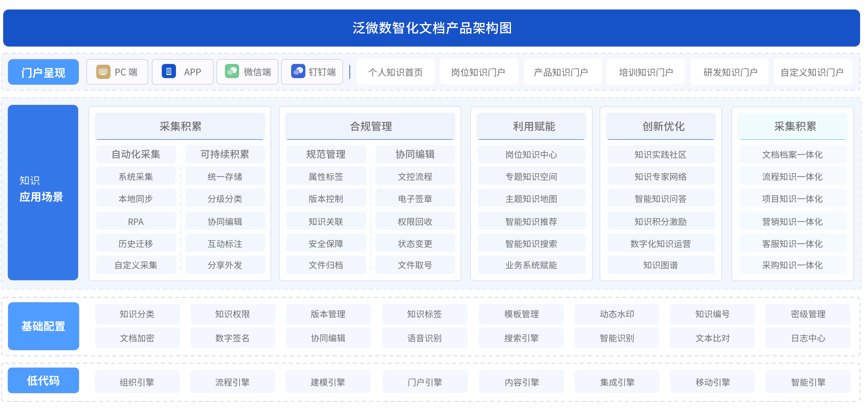Open 动态水印 configuration item

617,314
